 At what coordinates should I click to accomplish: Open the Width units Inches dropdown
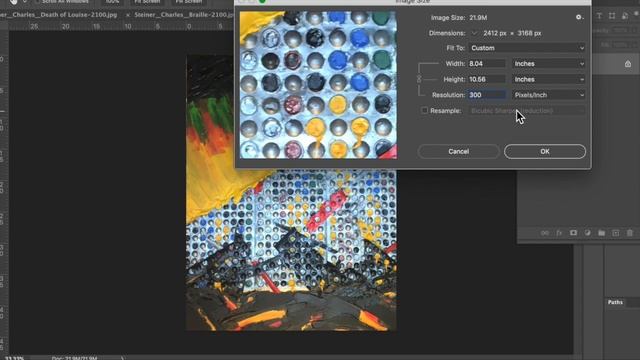(549, 64)
